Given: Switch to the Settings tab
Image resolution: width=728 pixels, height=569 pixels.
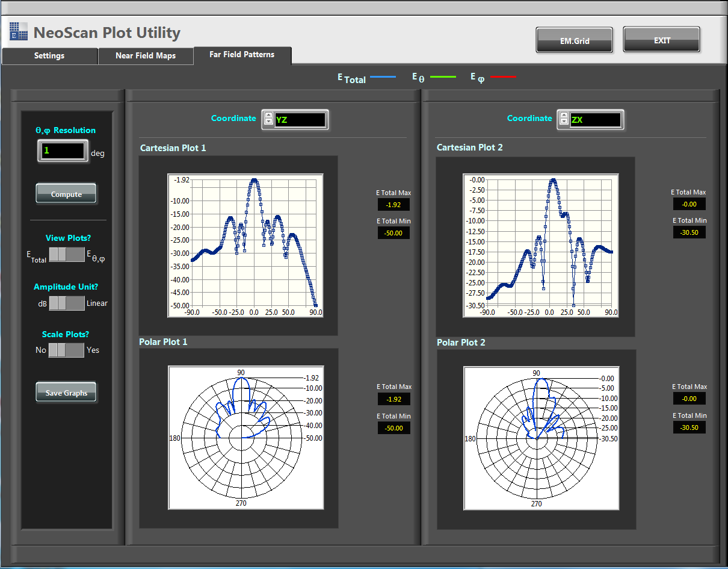Looking at the screenshot, I should (x=49, y=55).
